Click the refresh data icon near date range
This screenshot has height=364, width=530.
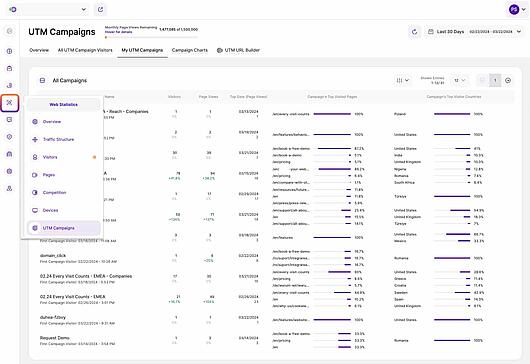pyautogui.click(x=414, y=32)
